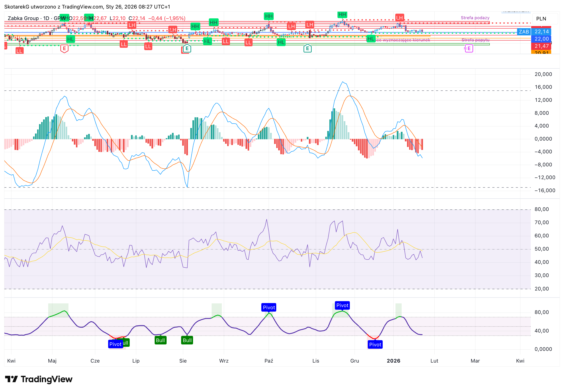Click the 50,00 value on RSI scale
The height and width of the screenshot is (392, 564).
point(542,249)
